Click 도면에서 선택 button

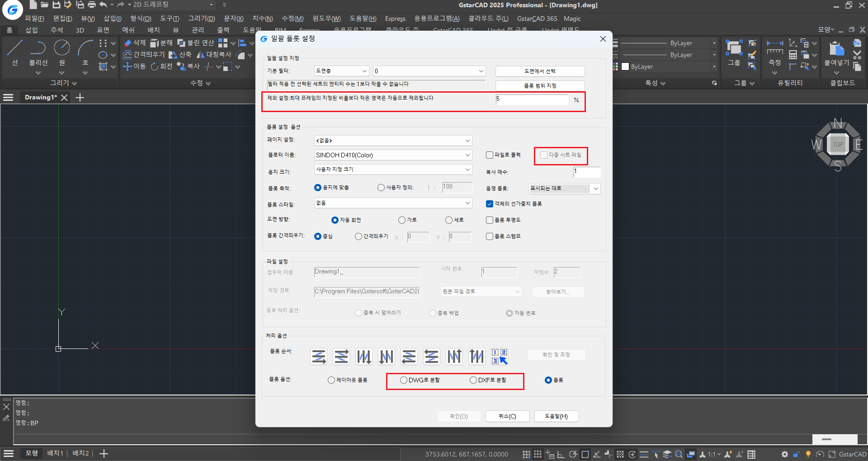(540, 71)
